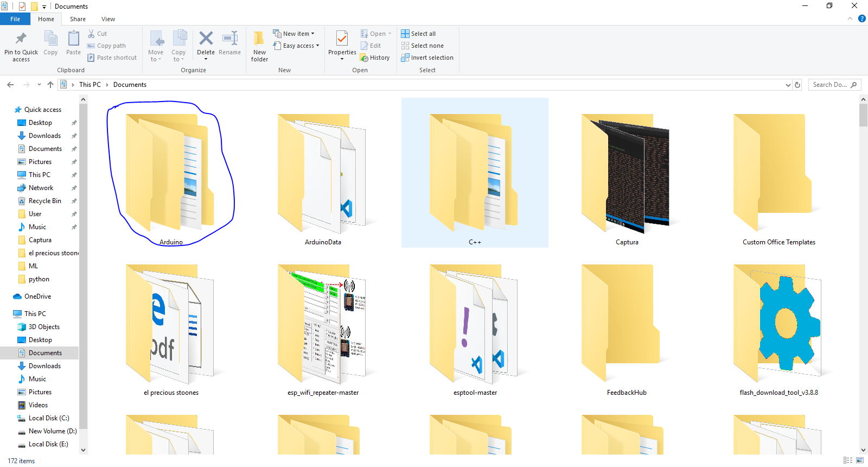Collapse the ribbon with the chevron
This screenshot has width=868, height=467.
pos(850,18)
